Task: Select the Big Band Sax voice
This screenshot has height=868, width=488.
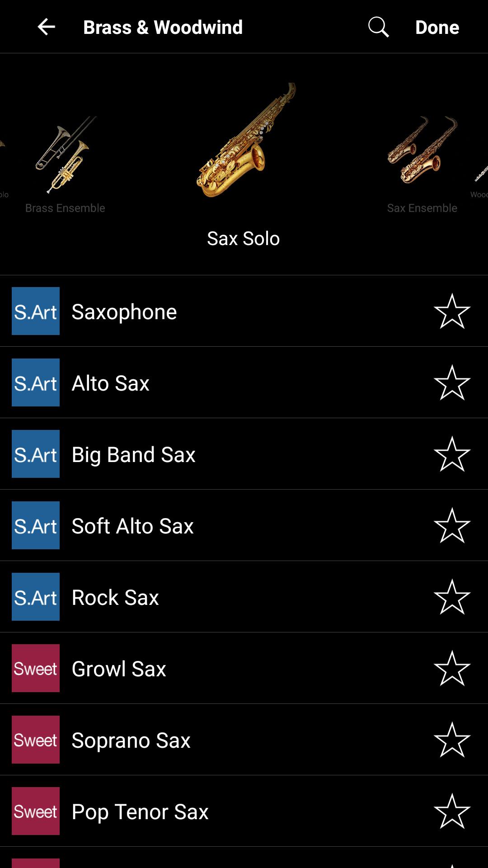Action: 134,455
